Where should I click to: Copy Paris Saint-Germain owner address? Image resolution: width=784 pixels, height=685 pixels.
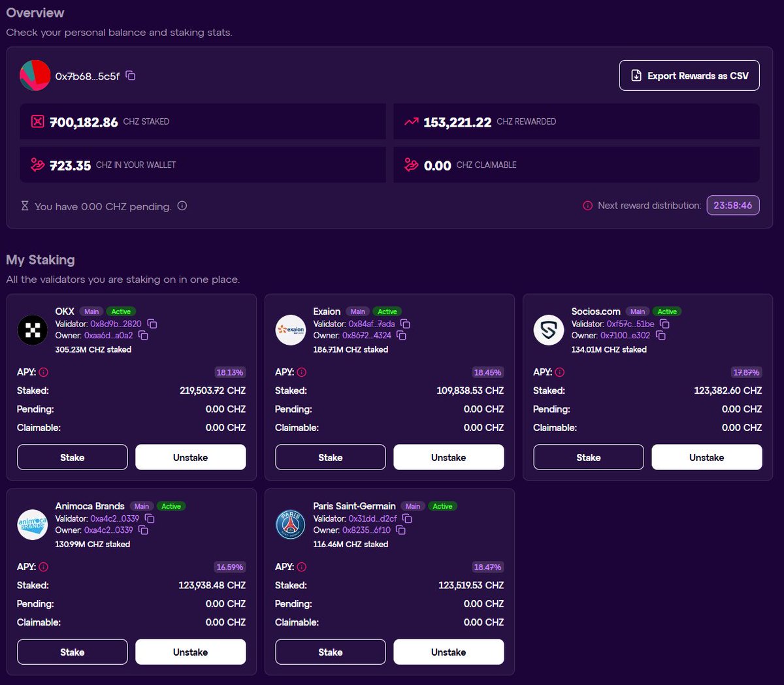pos(401,530)
